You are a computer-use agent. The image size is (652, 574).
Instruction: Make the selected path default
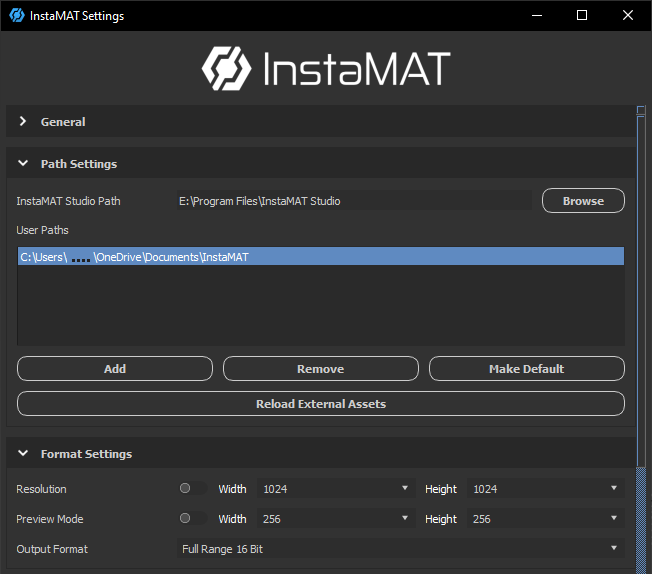pos(526,369)
